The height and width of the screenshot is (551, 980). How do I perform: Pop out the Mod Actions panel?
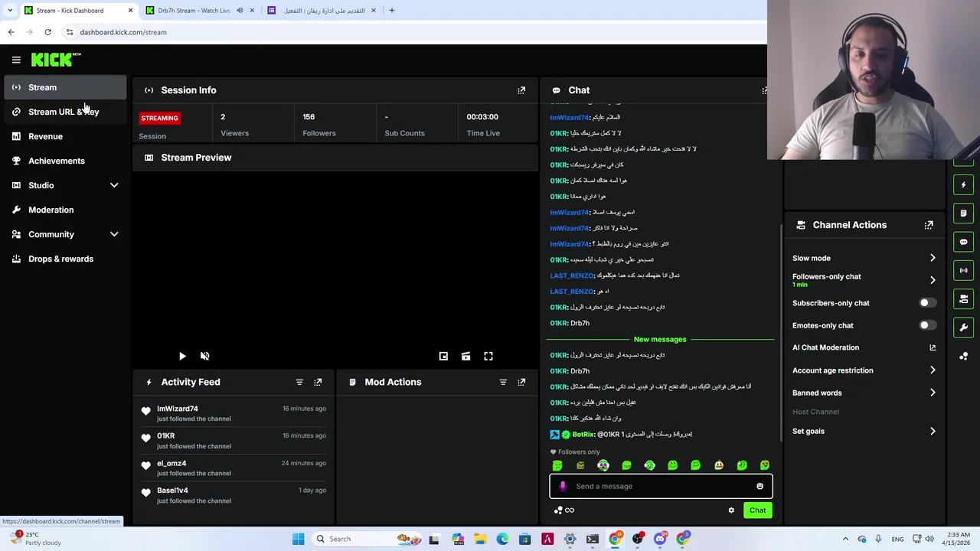click(521, 382)
